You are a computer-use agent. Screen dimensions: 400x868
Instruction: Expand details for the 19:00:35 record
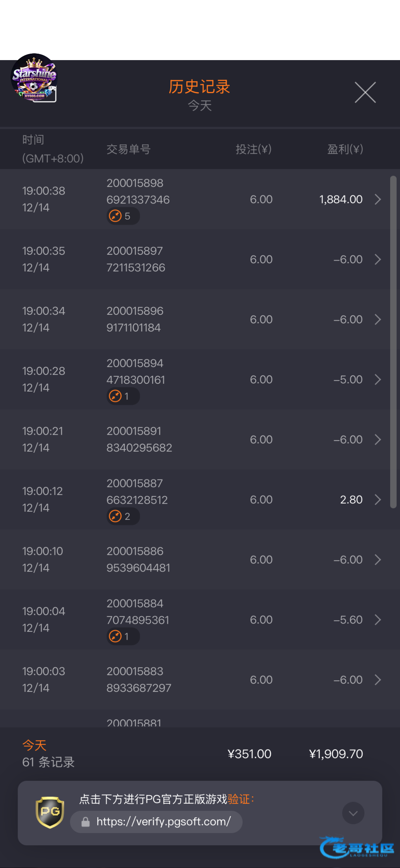378,259
